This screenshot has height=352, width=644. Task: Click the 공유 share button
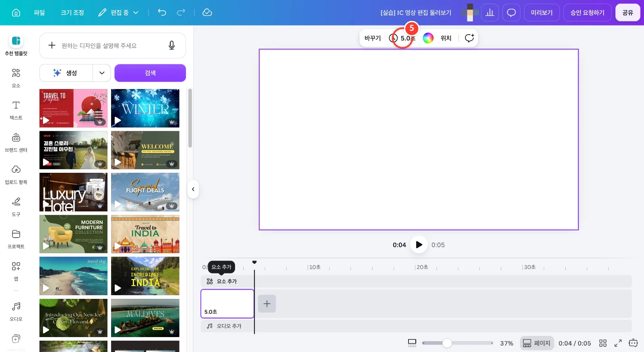tap(627, 12)
